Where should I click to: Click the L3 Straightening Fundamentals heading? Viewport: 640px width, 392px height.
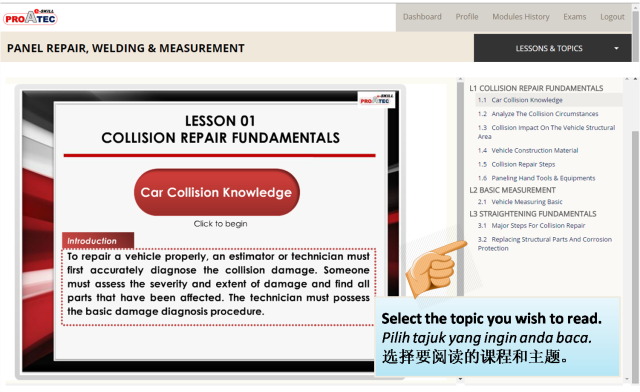pyautogui.click(x=533, y=214)
